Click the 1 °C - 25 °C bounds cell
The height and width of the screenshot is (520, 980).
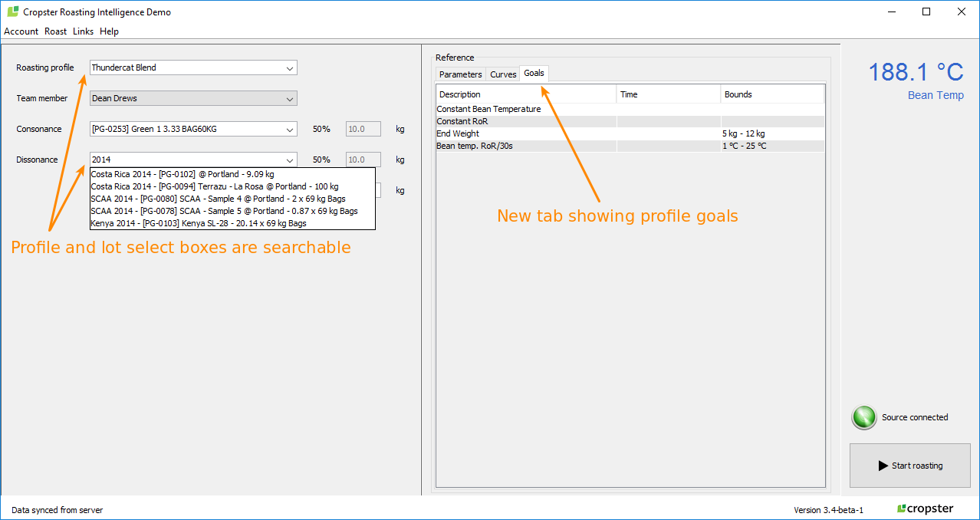click(x=772, y=146)
